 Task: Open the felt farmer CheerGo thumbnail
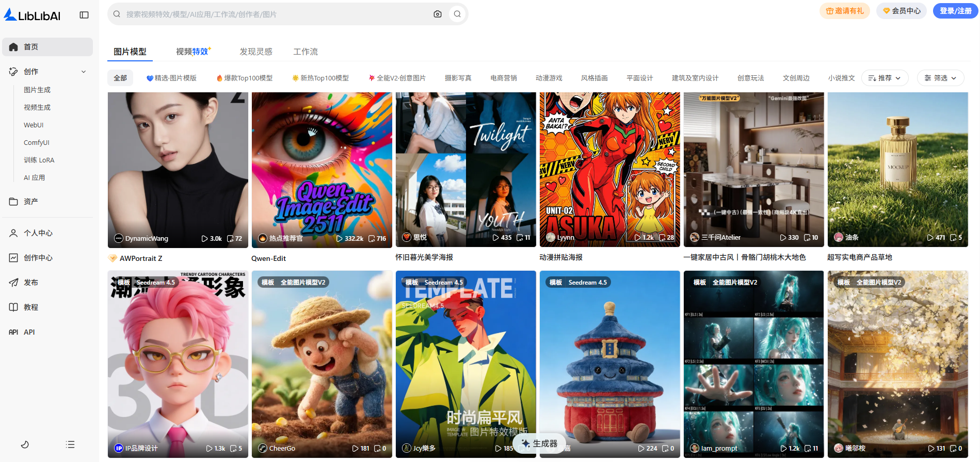point(322,364)
